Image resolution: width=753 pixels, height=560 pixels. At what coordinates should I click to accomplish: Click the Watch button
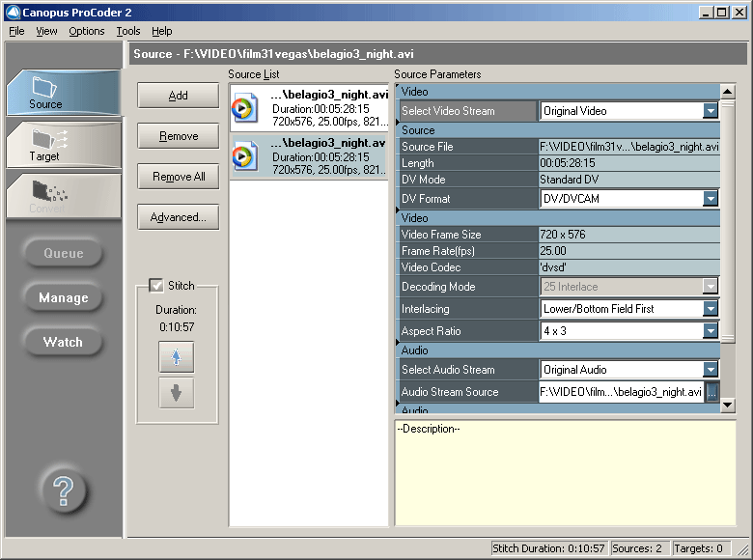(x=64, y=342)
